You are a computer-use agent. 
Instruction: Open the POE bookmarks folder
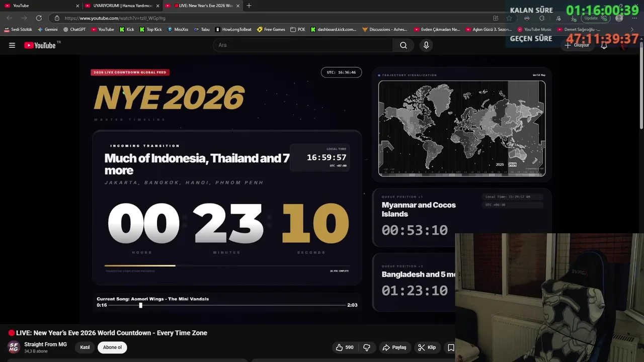[297, 30]
